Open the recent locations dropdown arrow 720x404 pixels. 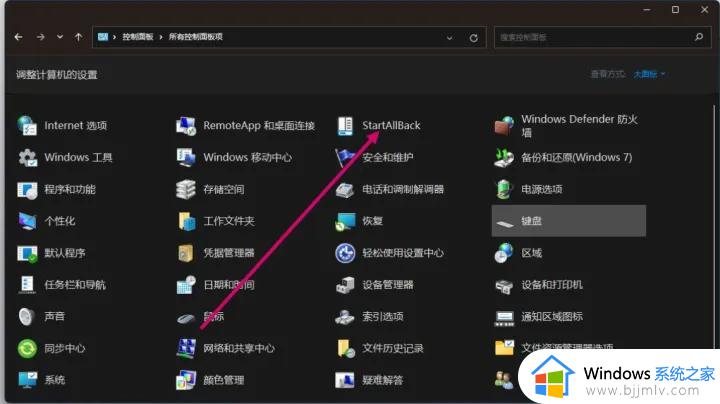[60, 37]
